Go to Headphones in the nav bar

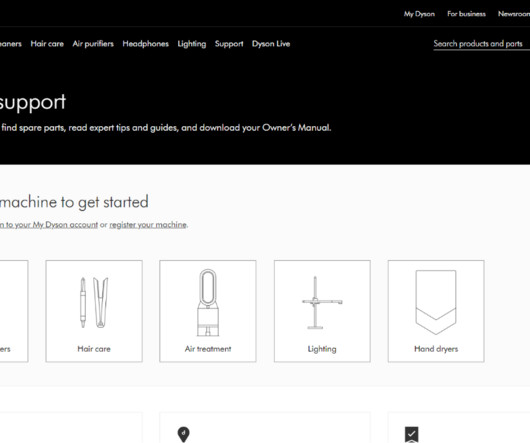coord(145,44)
